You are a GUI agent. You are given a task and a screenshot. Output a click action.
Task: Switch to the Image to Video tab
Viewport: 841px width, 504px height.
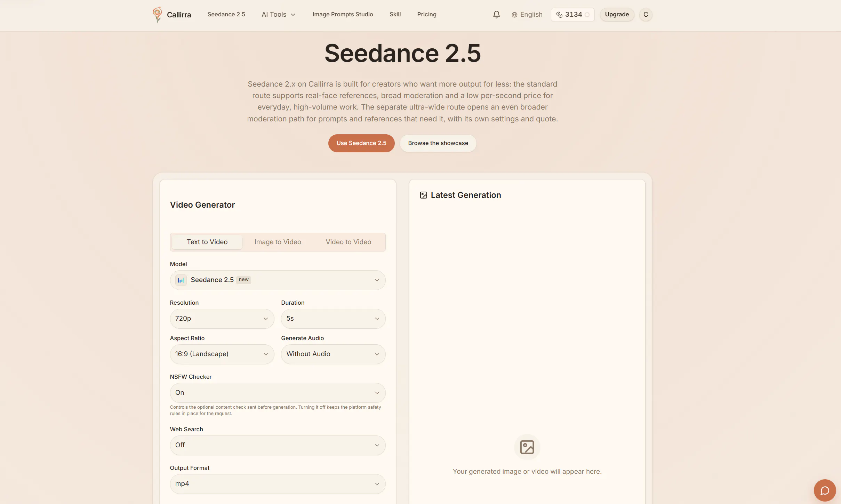278,242
